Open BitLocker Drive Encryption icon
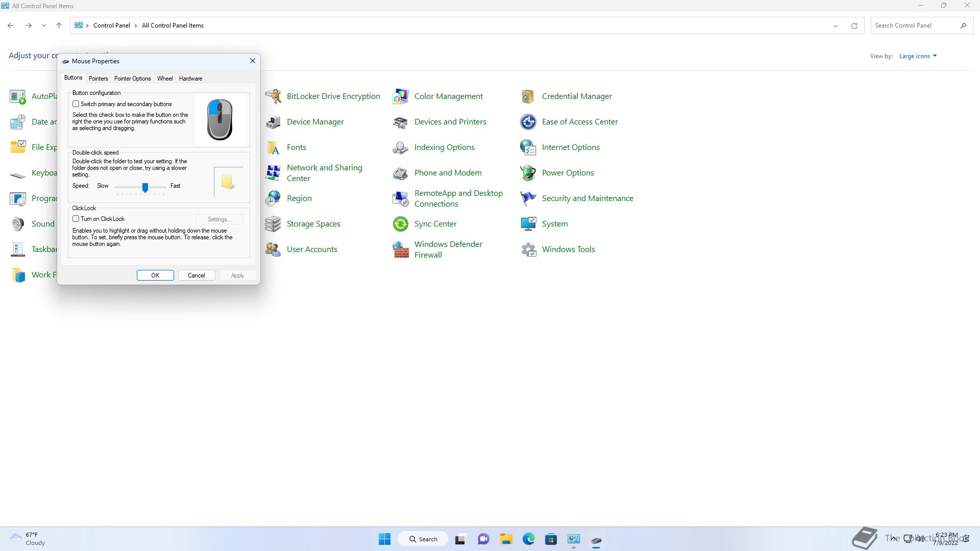The height and width of the screenshot is (551, 980). click(x=273, y=96)
